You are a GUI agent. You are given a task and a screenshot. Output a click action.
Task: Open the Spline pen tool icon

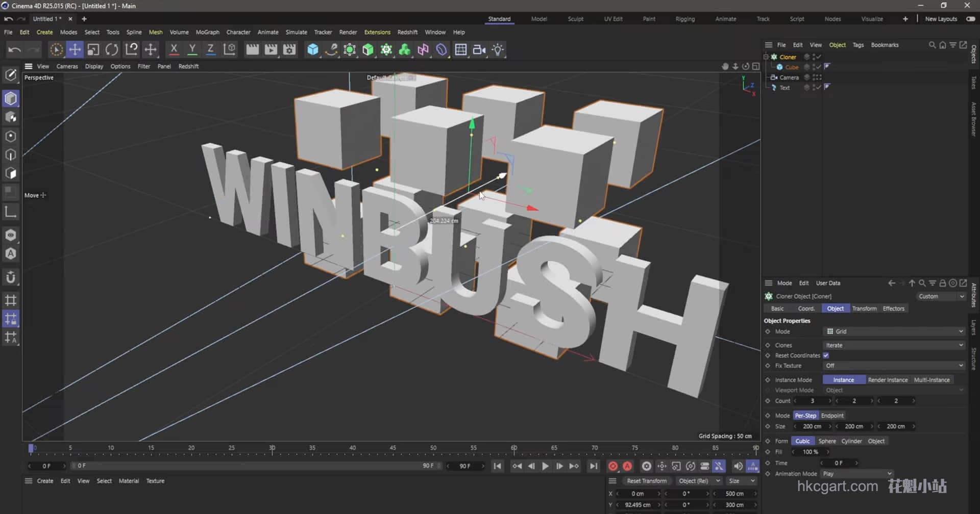(x=331, y=49)
